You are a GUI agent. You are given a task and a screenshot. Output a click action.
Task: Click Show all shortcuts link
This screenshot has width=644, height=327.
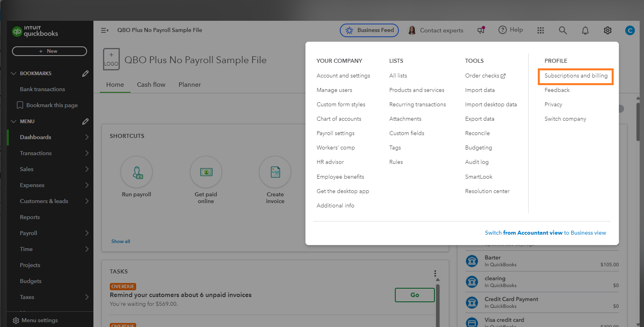tap(121, 241)
